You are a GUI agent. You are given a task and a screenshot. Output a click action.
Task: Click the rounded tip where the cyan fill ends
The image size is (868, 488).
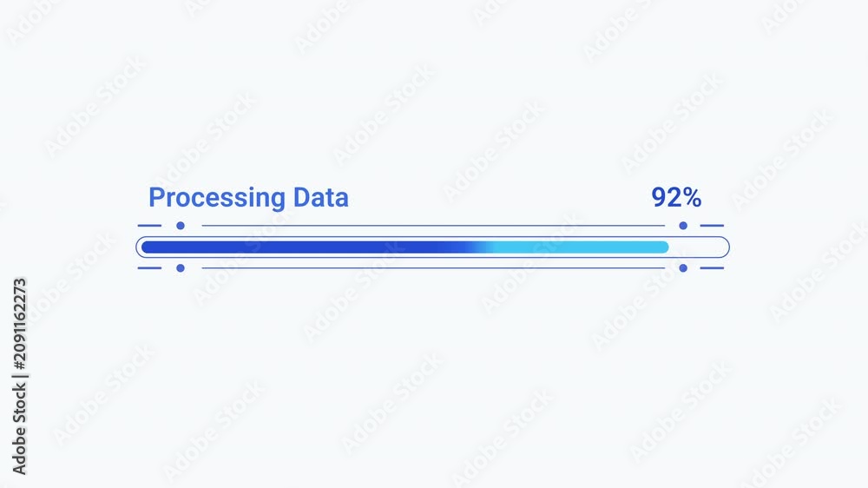click(664, 247)
